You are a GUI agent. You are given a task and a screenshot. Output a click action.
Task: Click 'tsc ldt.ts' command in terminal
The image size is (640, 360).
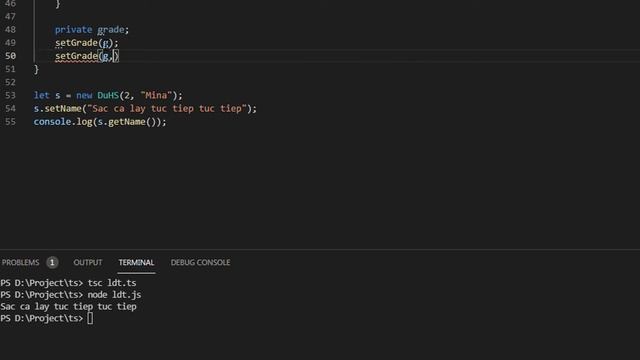click(x=112, y=283)
